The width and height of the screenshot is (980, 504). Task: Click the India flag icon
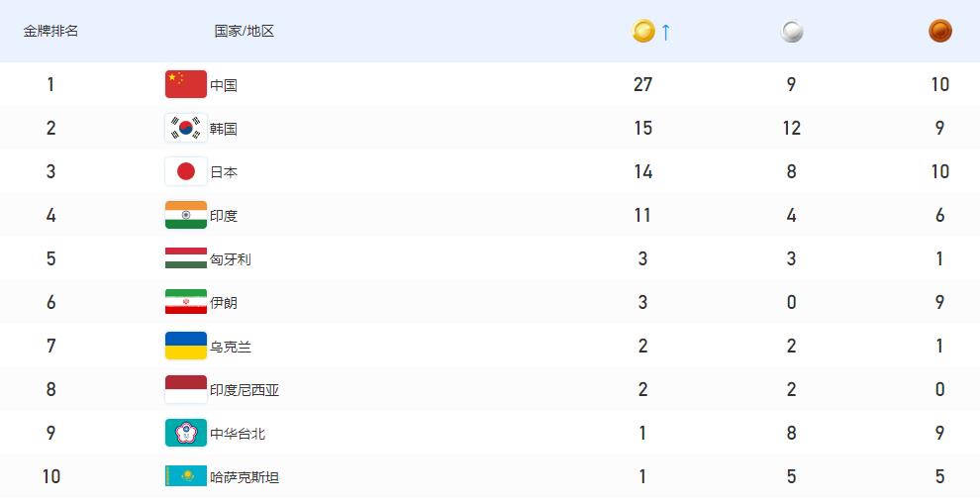coord(186,215)
